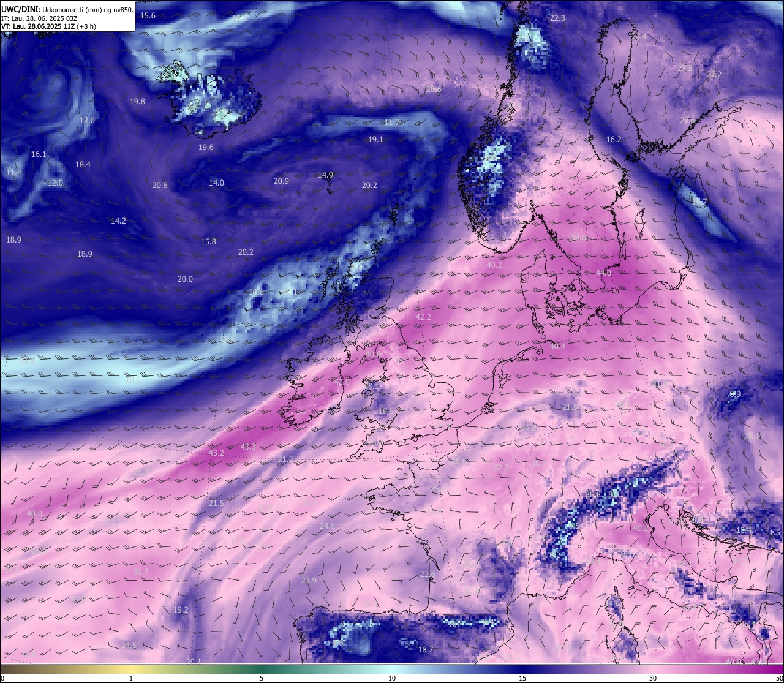The width and height of the screenshot is (784, 683).
Task: Select the 10 tick label on color scale
Action: (x=392, y=678)
